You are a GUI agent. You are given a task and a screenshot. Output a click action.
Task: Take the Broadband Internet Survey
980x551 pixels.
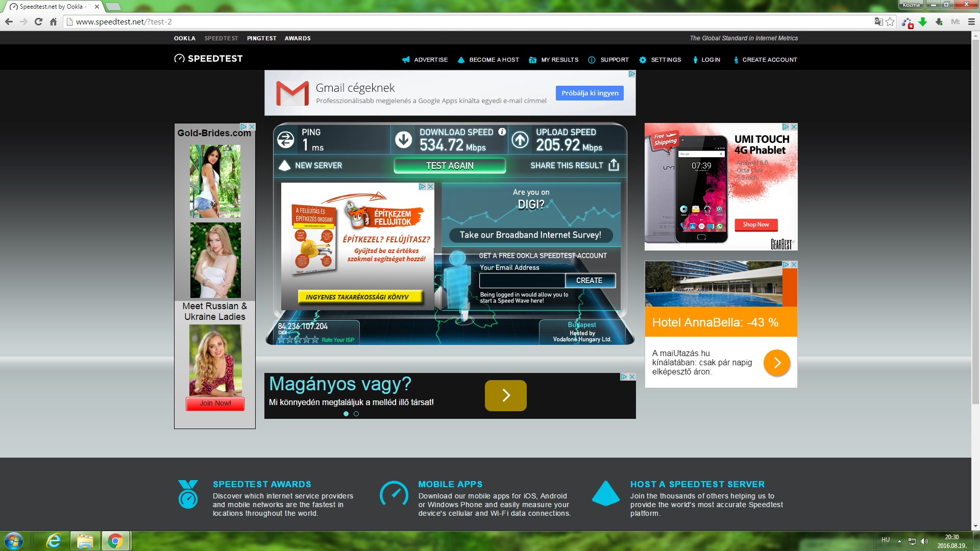(530, 235)
